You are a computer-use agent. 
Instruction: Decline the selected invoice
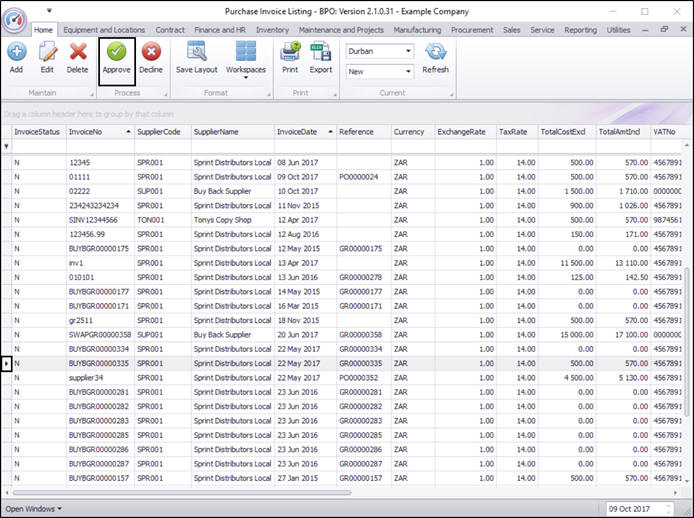[x=151, y=56]
